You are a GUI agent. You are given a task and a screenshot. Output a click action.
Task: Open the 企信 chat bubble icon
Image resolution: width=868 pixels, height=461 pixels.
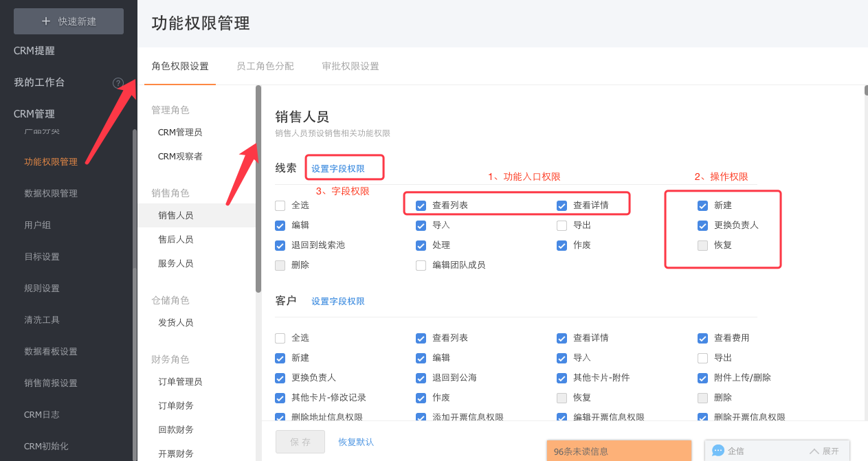[718, 451]
